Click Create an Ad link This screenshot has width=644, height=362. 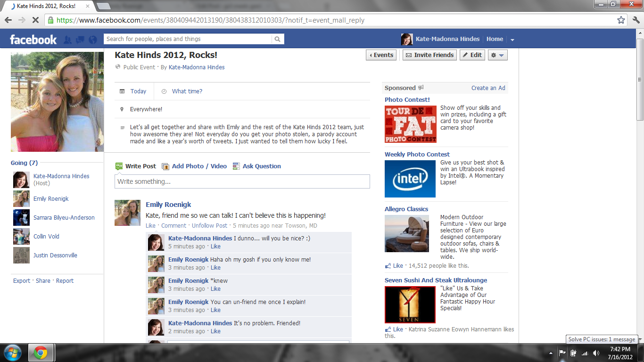pyautogui.click(x=488, y=88)
